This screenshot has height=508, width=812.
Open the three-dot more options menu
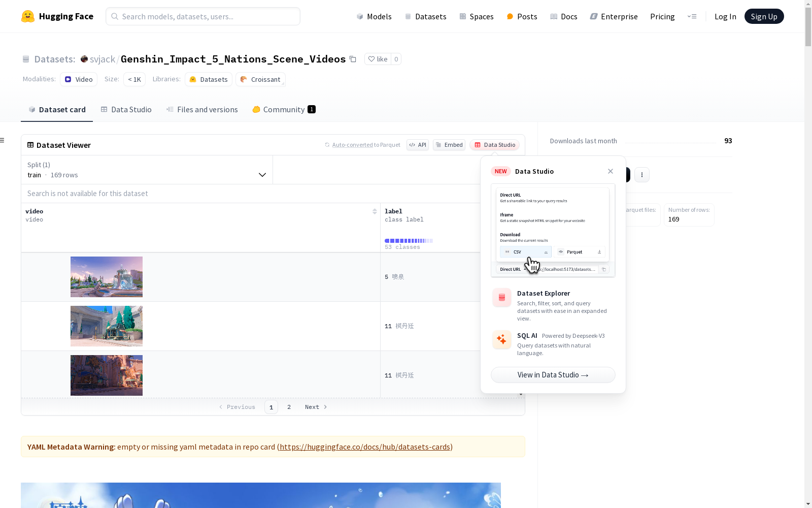click(x=642, y=175)
